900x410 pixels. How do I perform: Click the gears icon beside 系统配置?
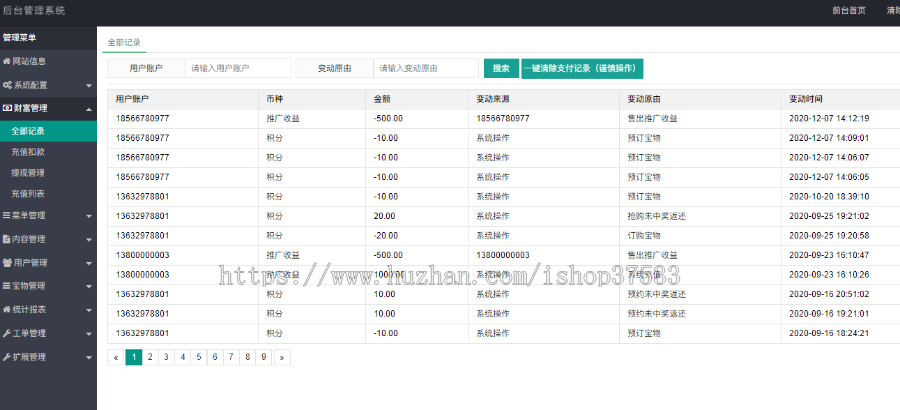tap(7, 85)
